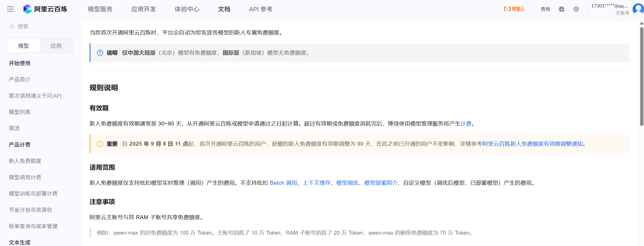Open the language globe icon

point(561,9)
